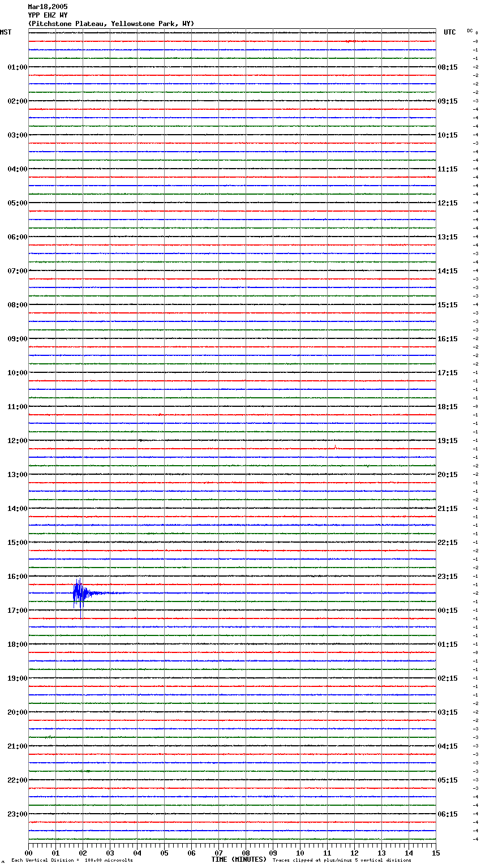Image resolution: width=481 pixels, height=868 pixels.
Task: Click the Traces clipped footnote text
Action: pyautogui.click(x=342, y=861)
